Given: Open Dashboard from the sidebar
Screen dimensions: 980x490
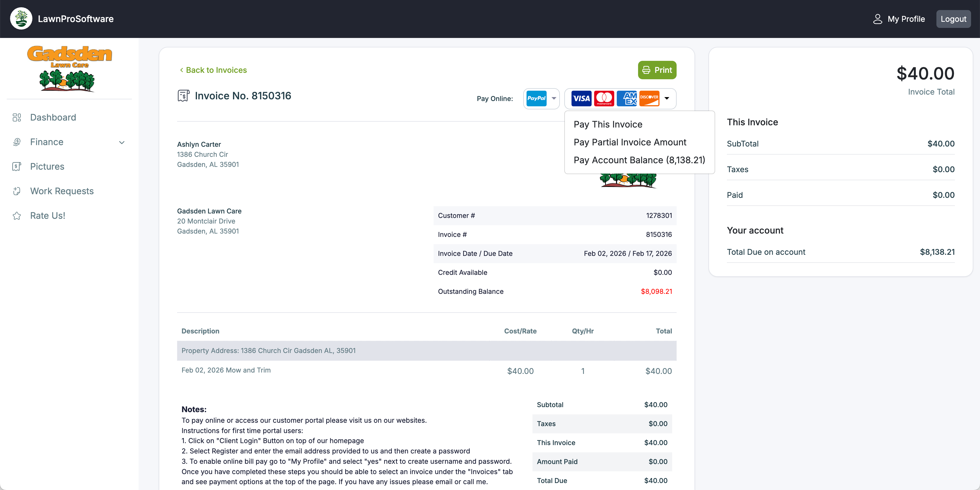Looking at the screenshot, I should (x=53, y=117).
